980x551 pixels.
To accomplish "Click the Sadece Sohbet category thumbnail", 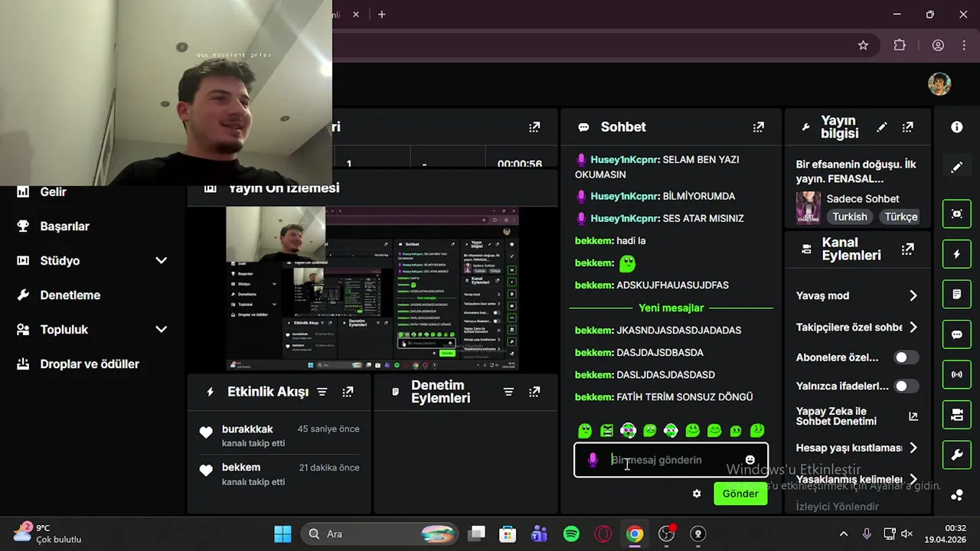I will click(808, 207).
